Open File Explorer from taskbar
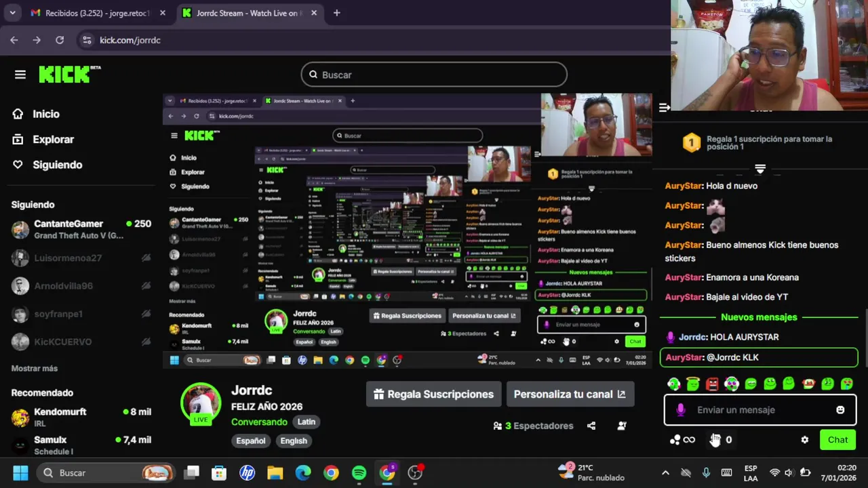 click(275, 473)
